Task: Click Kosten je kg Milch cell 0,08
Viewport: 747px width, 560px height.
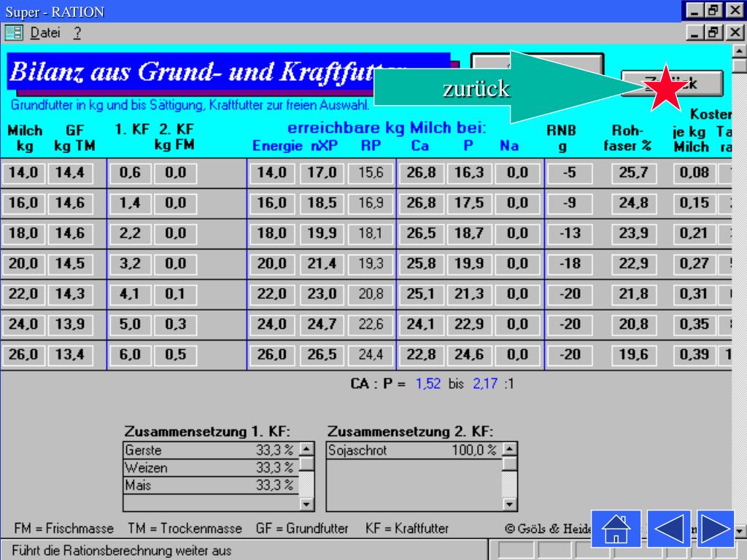Action: [x=694, y=172]
